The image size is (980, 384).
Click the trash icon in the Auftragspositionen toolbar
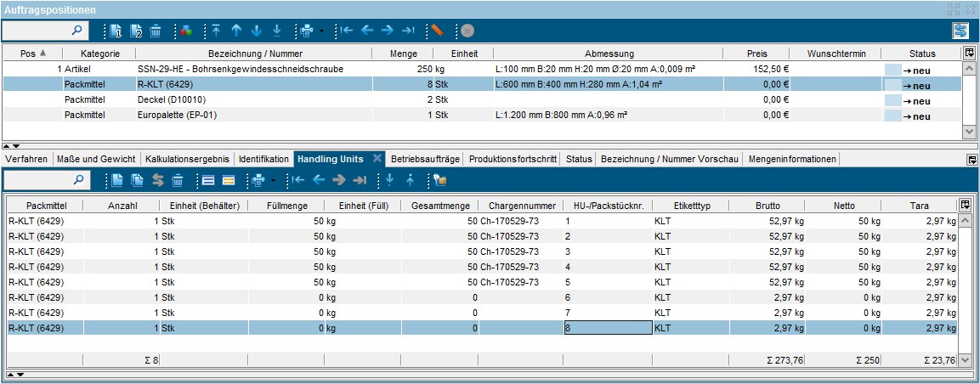156,31
